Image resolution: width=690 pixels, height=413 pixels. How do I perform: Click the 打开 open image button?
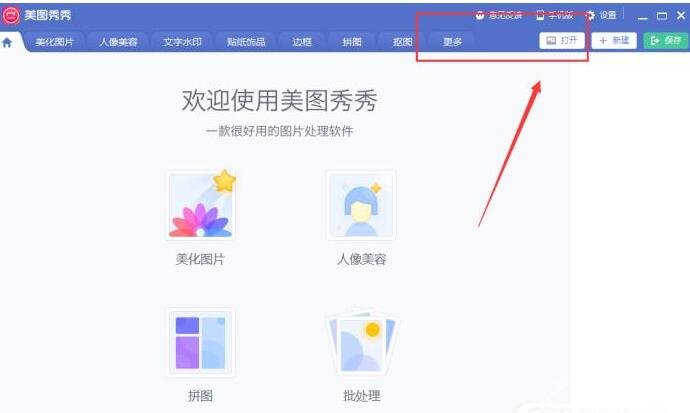(x=562, y=41)
